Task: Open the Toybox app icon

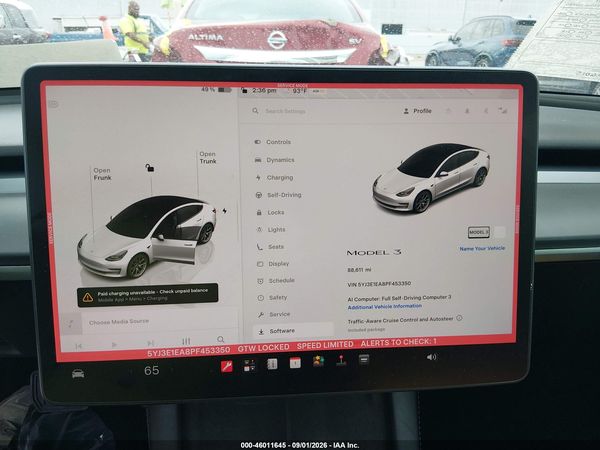Action: tap(318, 361)
